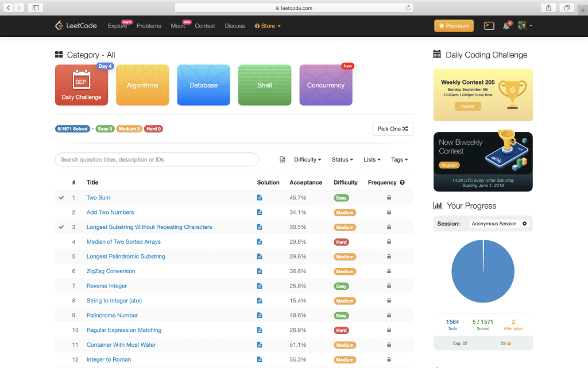This screenshot has width=588, height=368.
Task: Click the Hard badge for Regular Expression Matching
Action: pyautogui.click(x=341, y=331)
